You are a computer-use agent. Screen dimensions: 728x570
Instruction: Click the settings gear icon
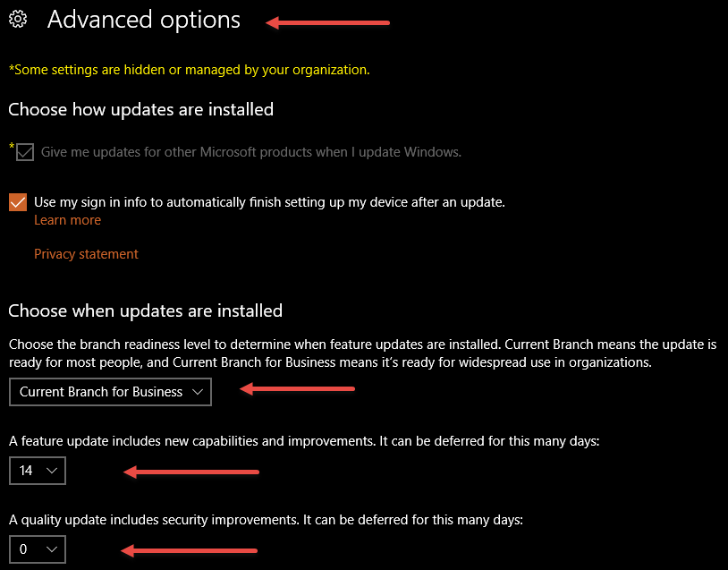click(x=18, y=19)
